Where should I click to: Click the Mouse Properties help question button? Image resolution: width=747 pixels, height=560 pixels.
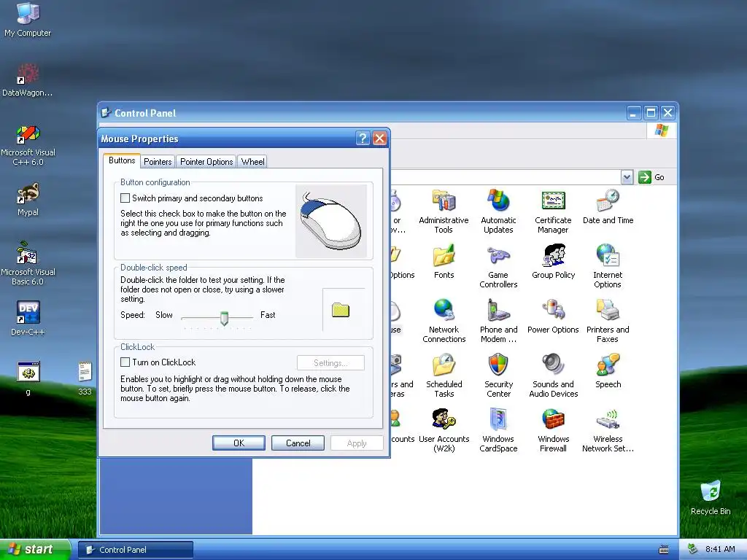[x=363, y=138]
